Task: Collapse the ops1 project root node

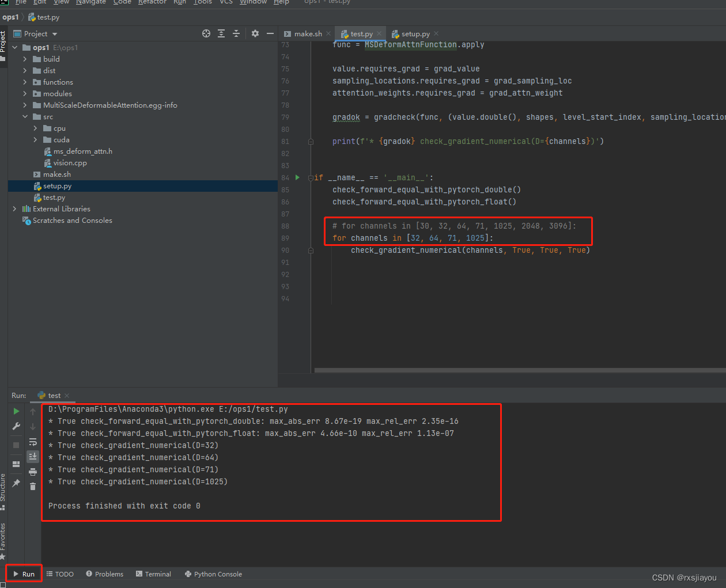Action: point(15,47)
